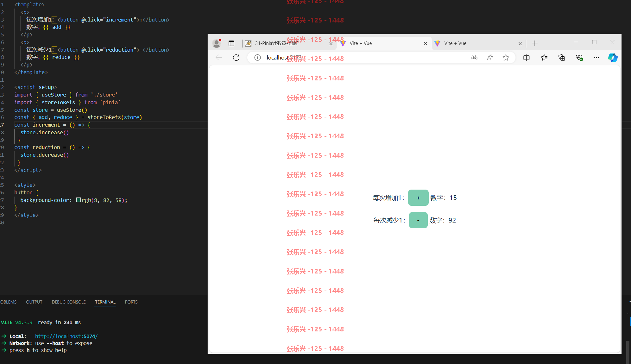631x364 pixels.
Task: Close the 34-Pinia计数器 tab
Action: coord(331,44)
